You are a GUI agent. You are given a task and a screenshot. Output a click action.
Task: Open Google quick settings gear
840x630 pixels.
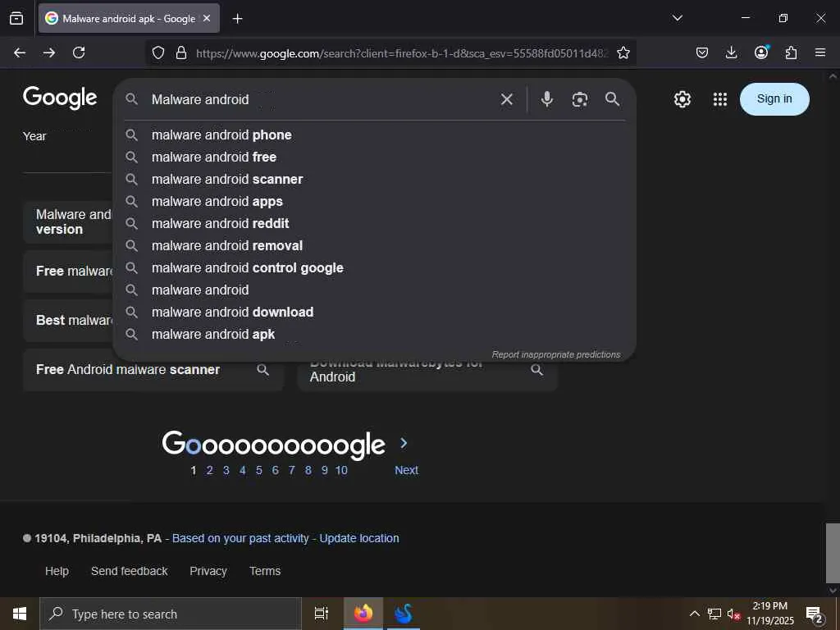click(x=682, y=99)
